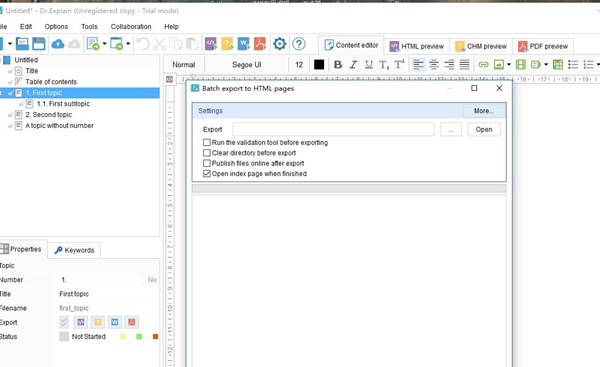Image resolution: width=600 pixels, height=367 pixels.
Task: Export to CHM with yellow toolbar icon
Action: pyautogui.click(x=227, y=44)
